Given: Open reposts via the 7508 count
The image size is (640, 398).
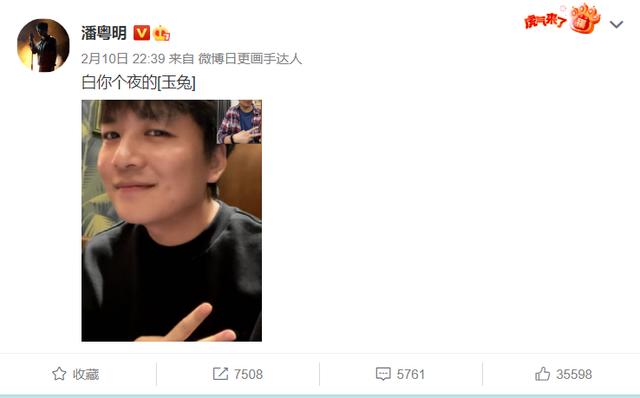Looking at the screenshot, I should [248, 374].
